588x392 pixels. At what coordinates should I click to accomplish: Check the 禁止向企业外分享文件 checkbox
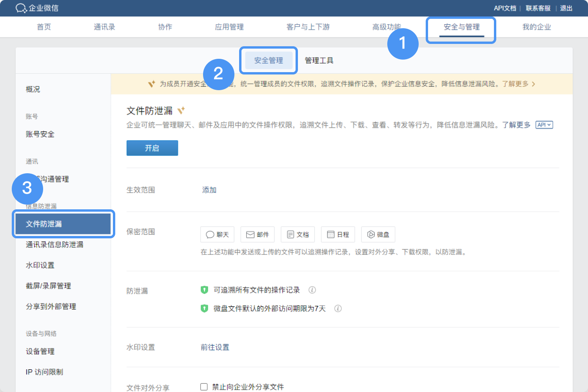point(204,387)
